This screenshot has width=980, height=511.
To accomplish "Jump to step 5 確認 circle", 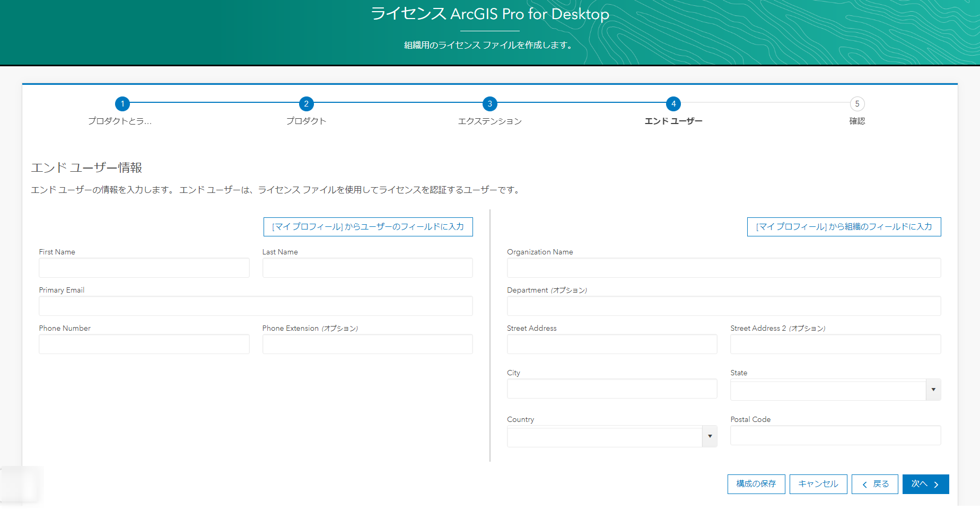I will [857, 104].
